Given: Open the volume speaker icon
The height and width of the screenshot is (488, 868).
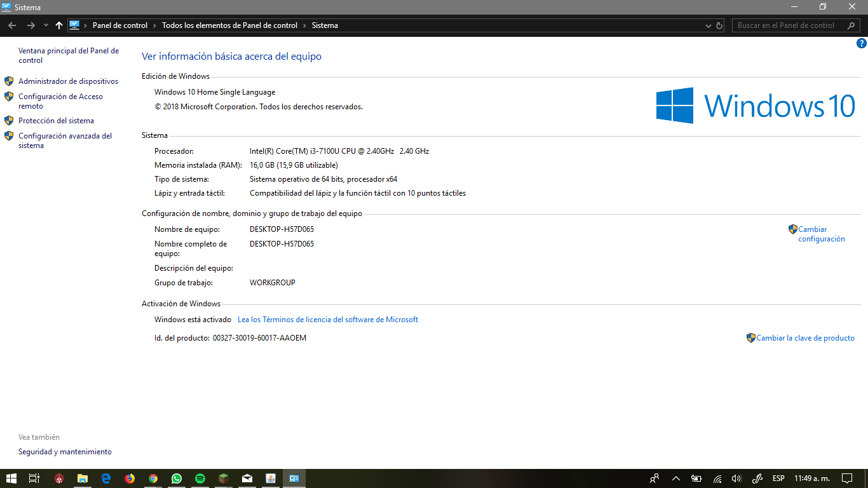Looking at the screenshot, I should (x=737, y=478).
